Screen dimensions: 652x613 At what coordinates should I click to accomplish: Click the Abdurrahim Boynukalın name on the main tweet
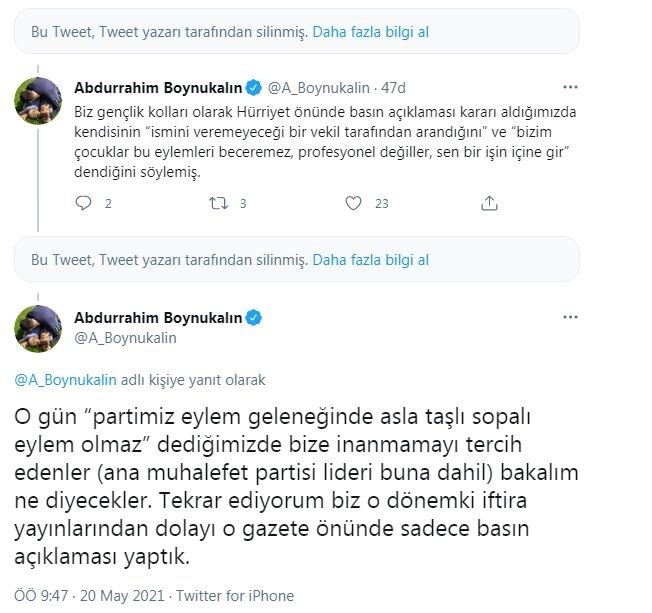pos(158,318)
